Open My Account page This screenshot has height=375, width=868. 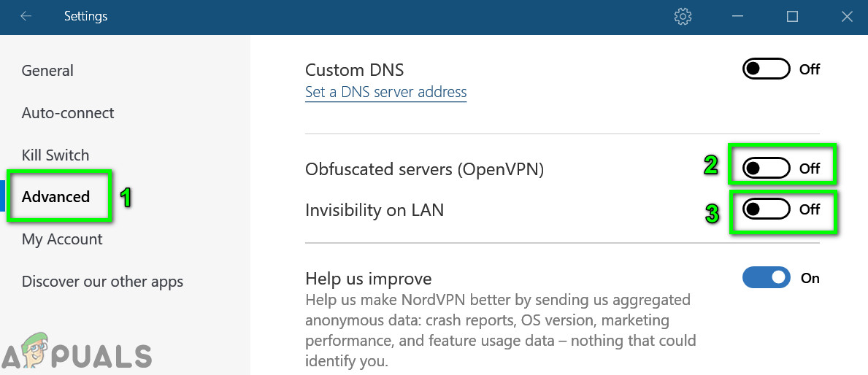pyautogui.click(x=62, y=239)
